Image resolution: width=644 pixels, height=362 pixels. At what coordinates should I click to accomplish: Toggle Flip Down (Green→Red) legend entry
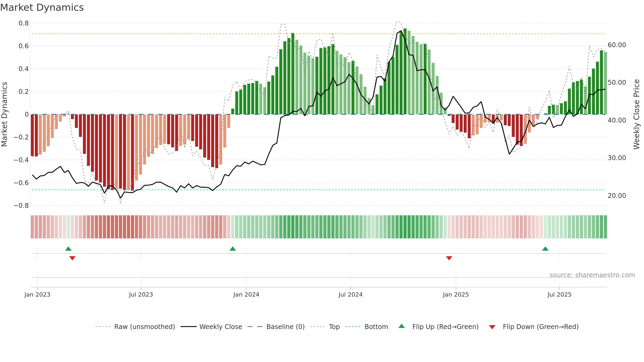534,327
